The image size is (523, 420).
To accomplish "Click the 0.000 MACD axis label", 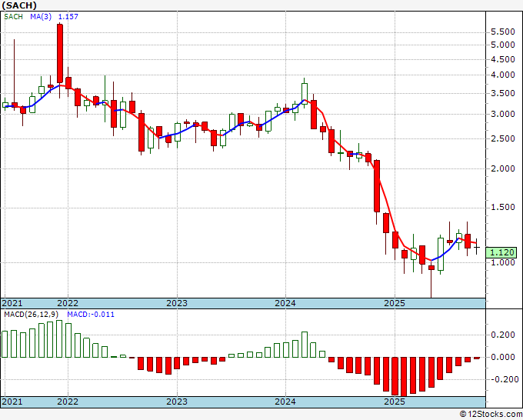I will pos(503,357).
